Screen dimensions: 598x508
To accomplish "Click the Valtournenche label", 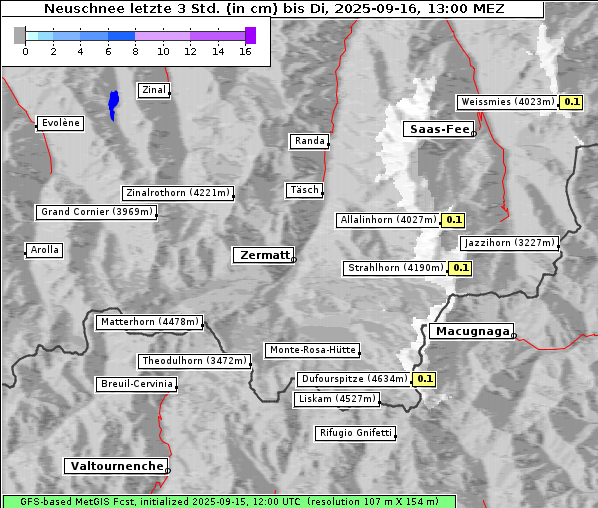I will (116, 466).
